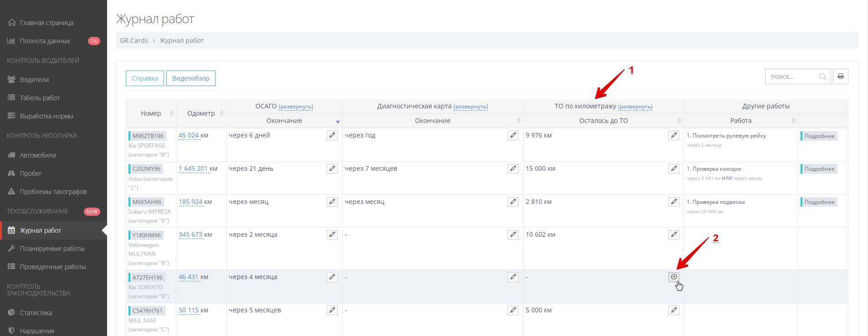Edit OSAGO date for Y180HM96

332,234
